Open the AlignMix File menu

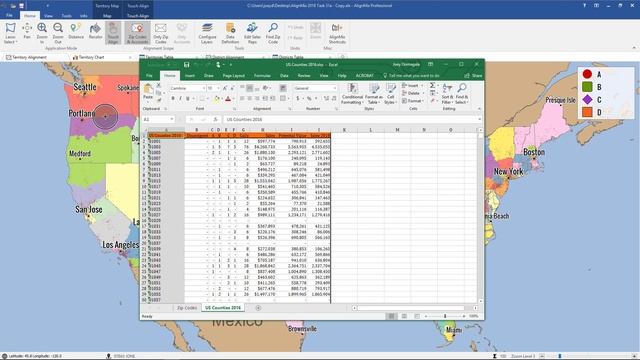(x=9, y=16)
